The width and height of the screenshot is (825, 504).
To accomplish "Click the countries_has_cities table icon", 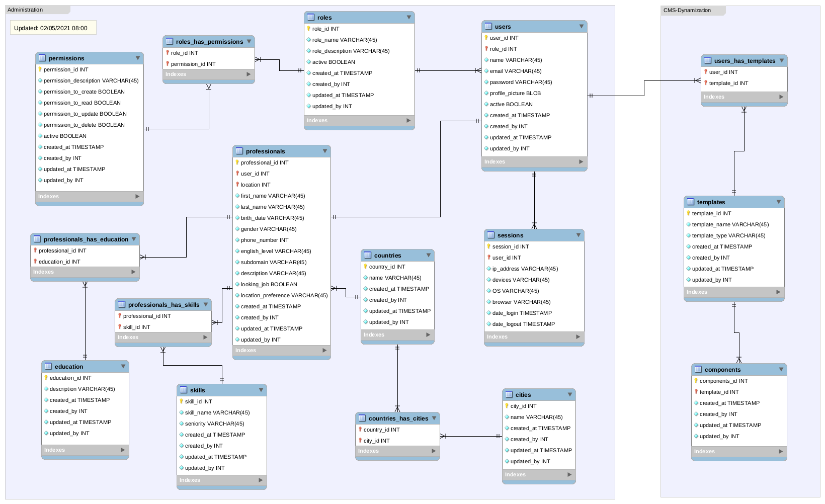I will [362, 418].
